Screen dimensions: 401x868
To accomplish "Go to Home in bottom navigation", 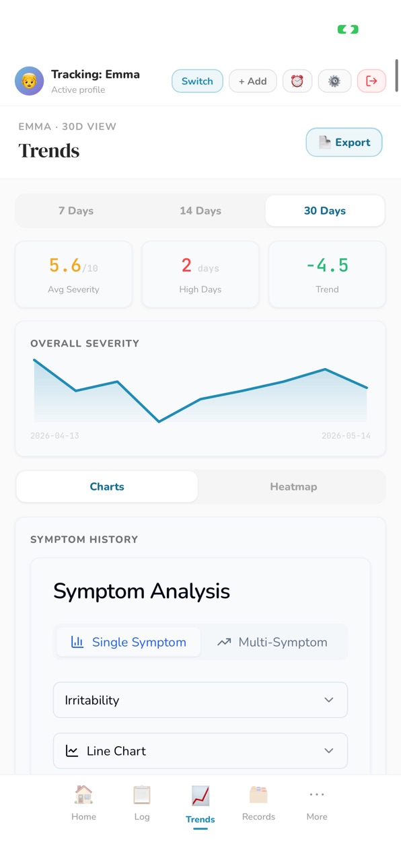I will [83, 803].
